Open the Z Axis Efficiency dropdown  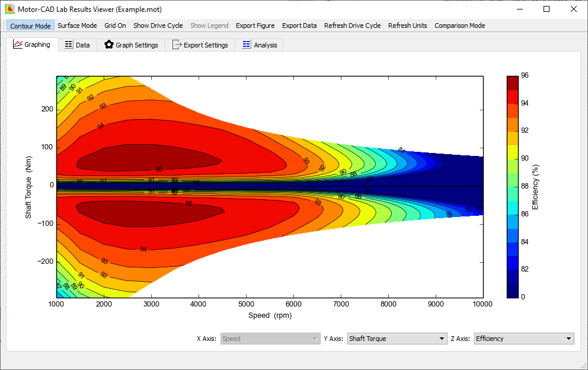pos(524,339)
